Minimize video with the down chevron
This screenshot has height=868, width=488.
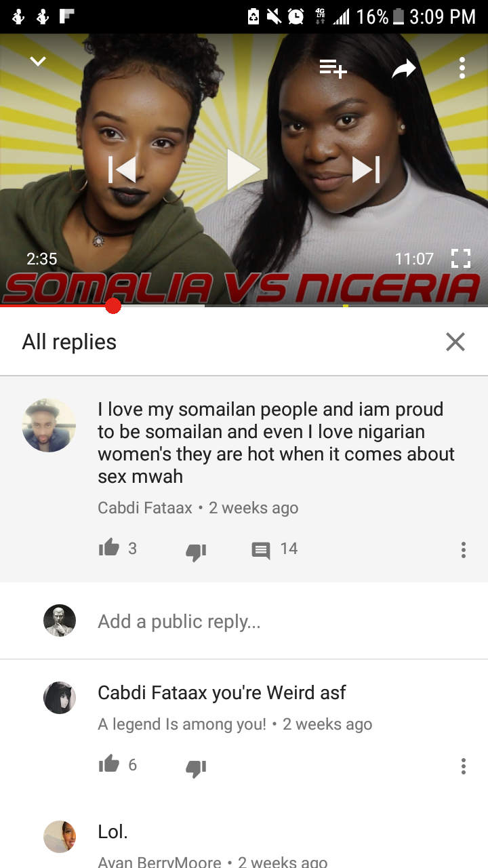point(38,62)
